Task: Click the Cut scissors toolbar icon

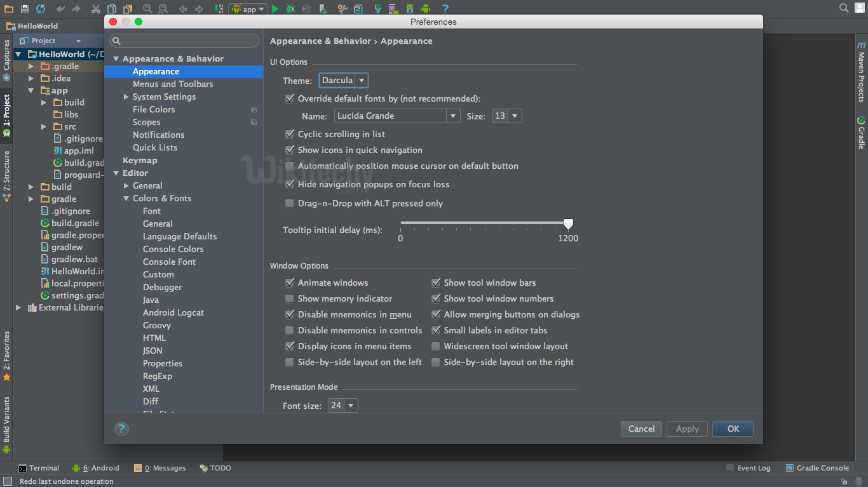Action: [96, 8]
